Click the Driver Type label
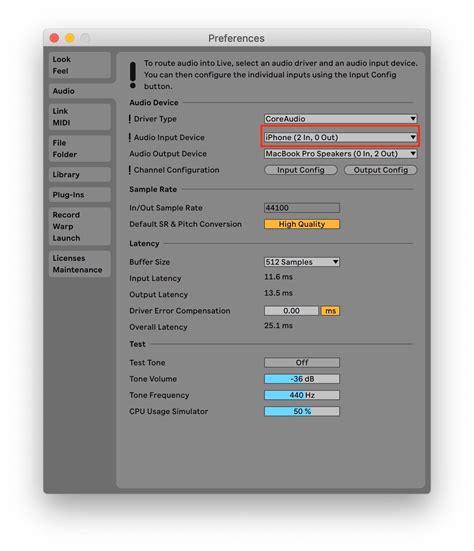Viewport: 474px width, 551px height. coord(155,119)
